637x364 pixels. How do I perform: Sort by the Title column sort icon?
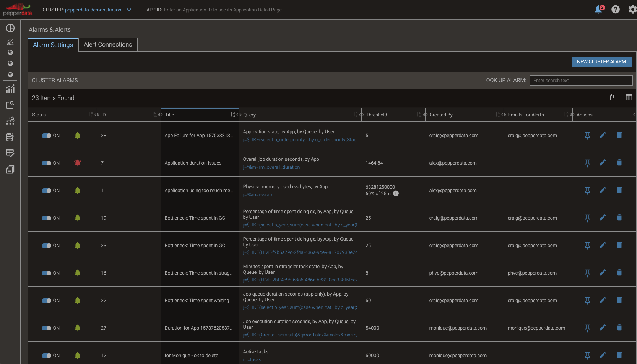click(x=233, y=115)
